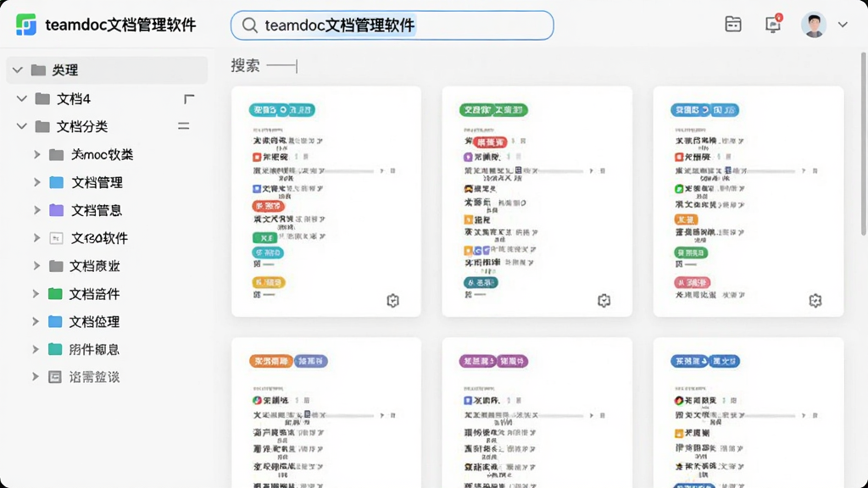Click corner bracket icon beside 文档4
868x488 pixels.
click(189, 99)
